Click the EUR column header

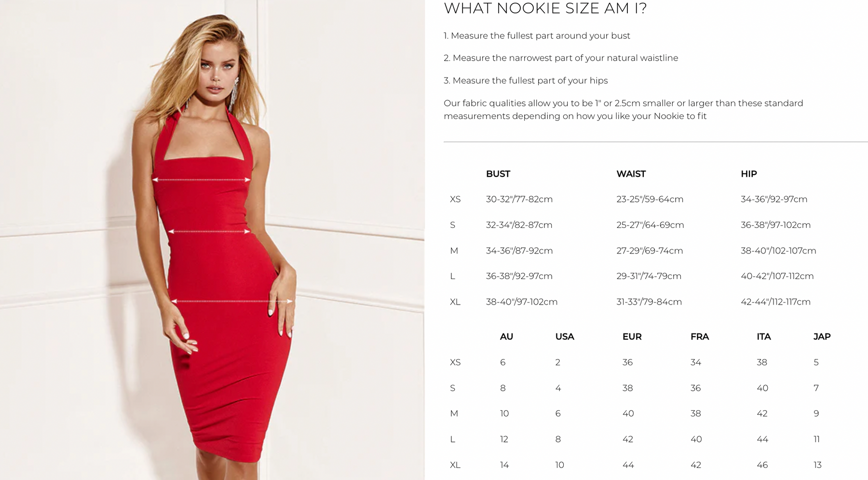[632, 336]
